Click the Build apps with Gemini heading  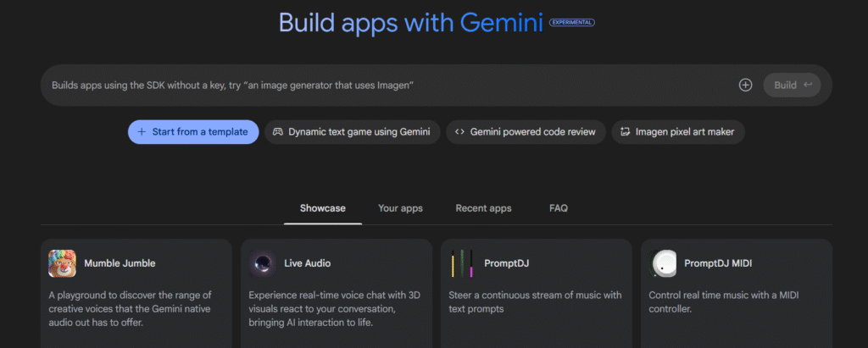[411, 22]
